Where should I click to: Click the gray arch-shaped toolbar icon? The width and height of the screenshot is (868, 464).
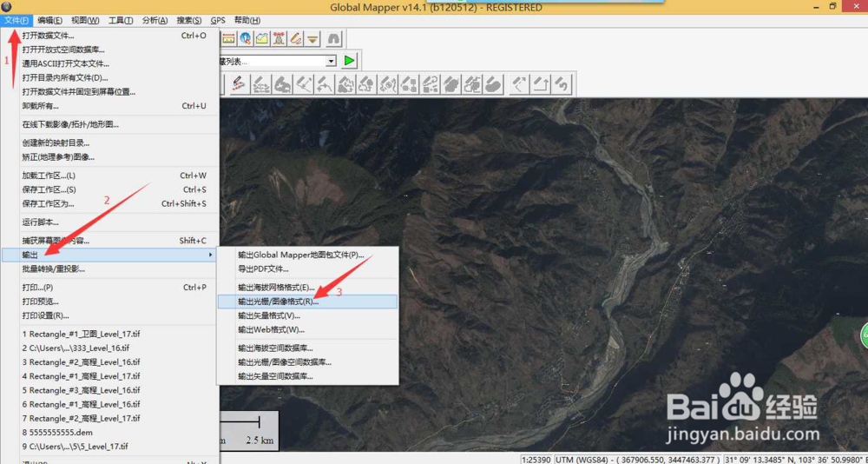pyautogui.click(x=334, y=38)
